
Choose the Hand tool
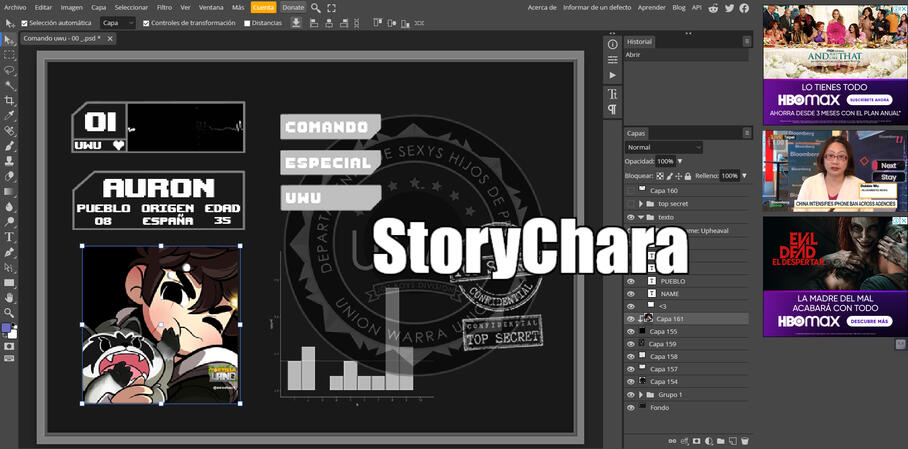[9, 298]
